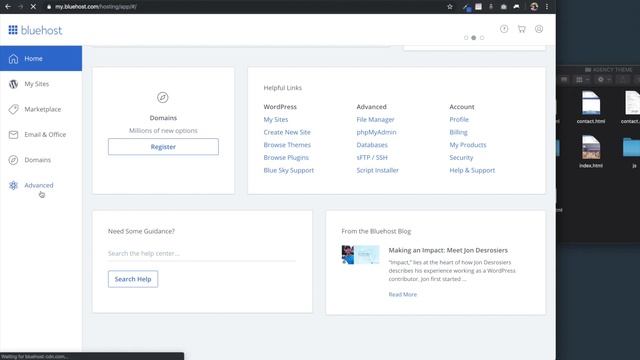Click Blue Sky Support link

(289, 170)
